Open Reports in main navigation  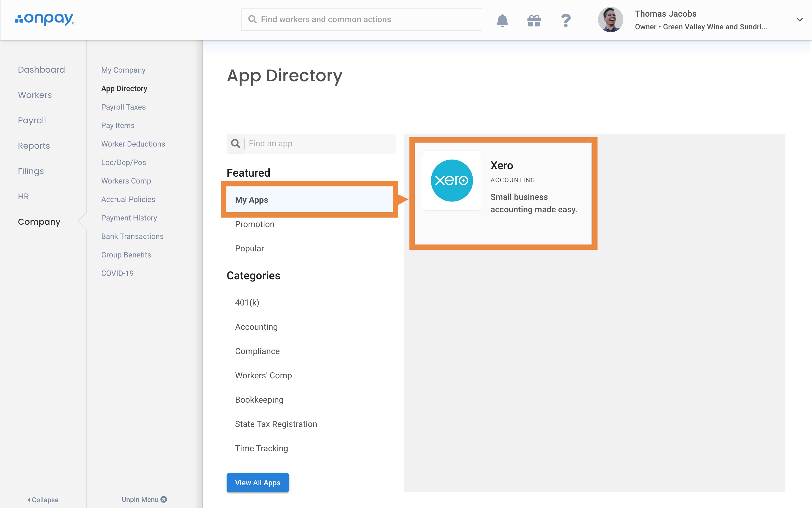pyautogui.click(x=34, y=145)
